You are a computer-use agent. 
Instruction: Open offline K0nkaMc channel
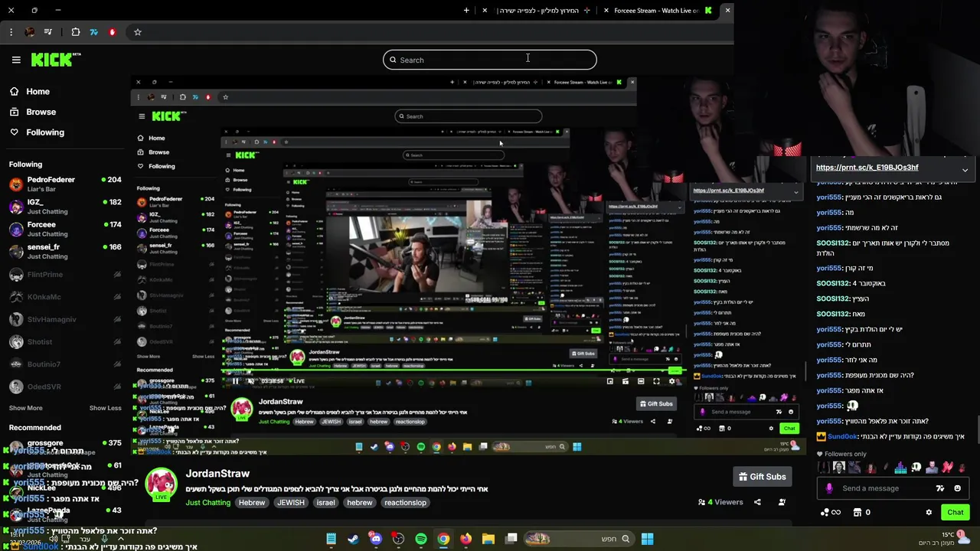coord(64,297)
